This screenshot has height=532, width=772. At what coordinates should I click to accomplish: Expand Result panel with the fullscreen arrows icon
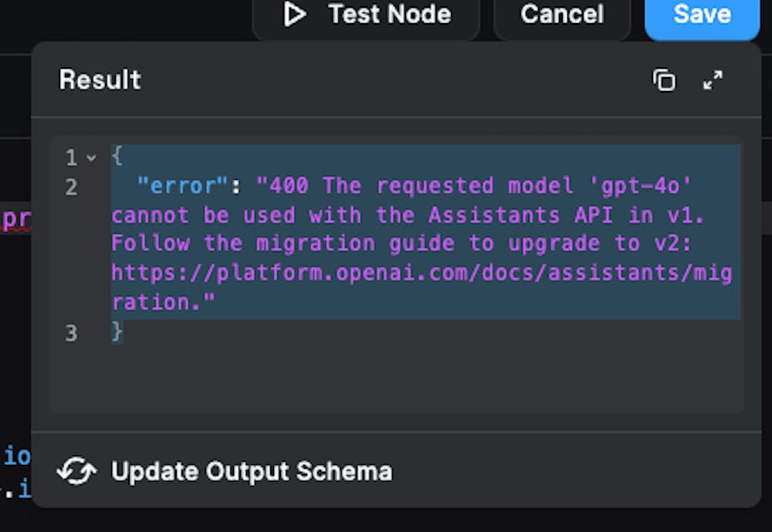click(x=713, y=80)
